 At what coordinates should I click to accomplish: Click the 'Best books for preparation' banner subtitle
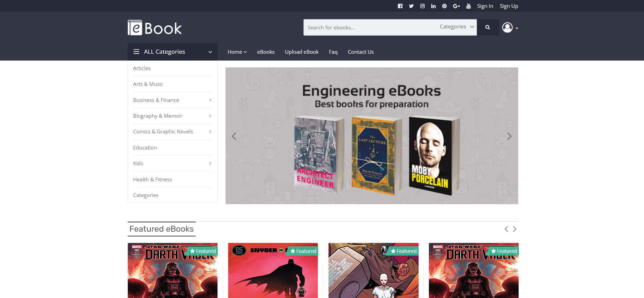point(372,104)
